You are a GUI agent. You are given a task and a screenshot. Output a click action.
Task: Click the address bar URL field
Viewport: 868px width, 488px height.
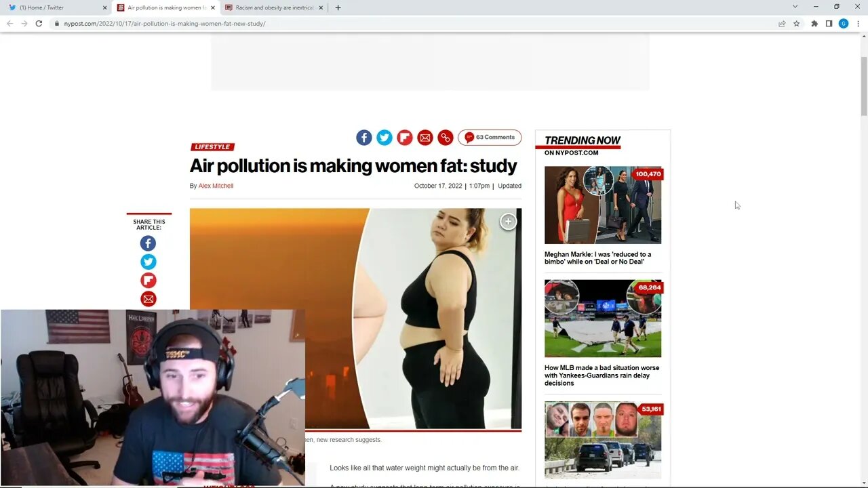414,24
